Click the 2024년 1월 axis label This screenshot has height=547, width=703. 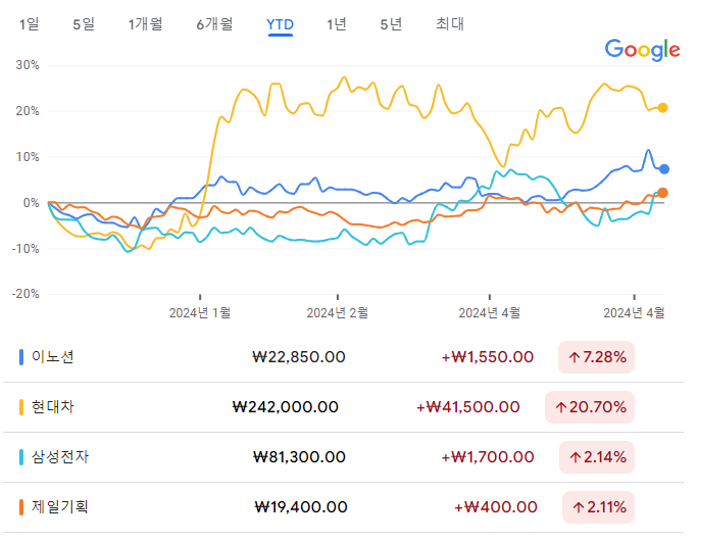point(200,313)
